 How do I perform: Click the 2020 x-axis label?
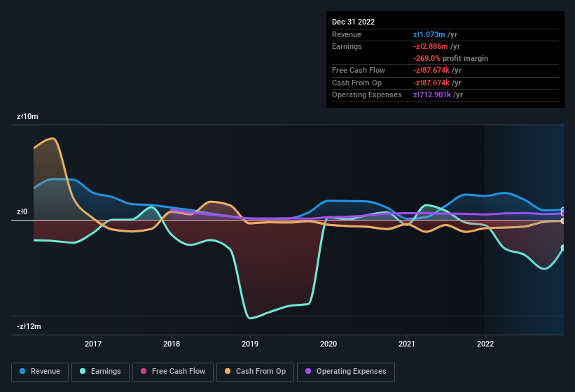click(x=328, y=344)
